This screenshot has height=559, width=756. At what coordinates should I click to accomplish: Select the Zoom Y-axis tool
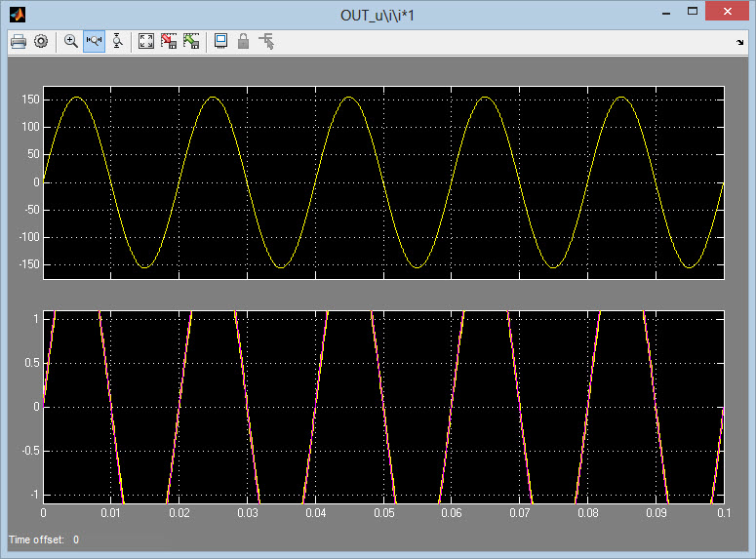(117, 42)
